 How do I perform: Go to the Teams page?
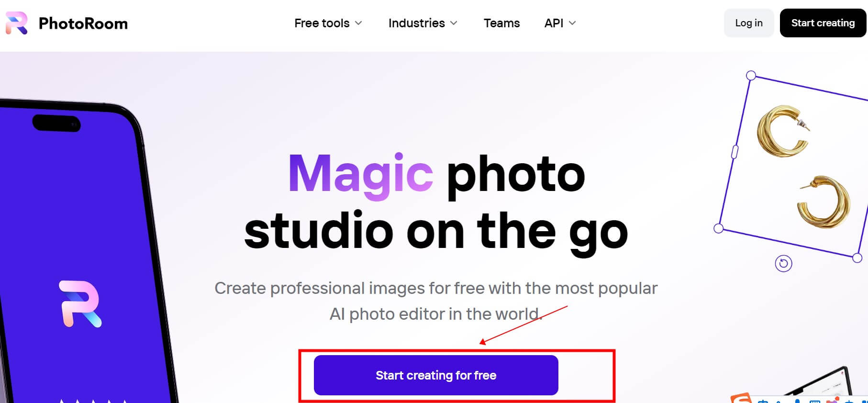(501, 23)
